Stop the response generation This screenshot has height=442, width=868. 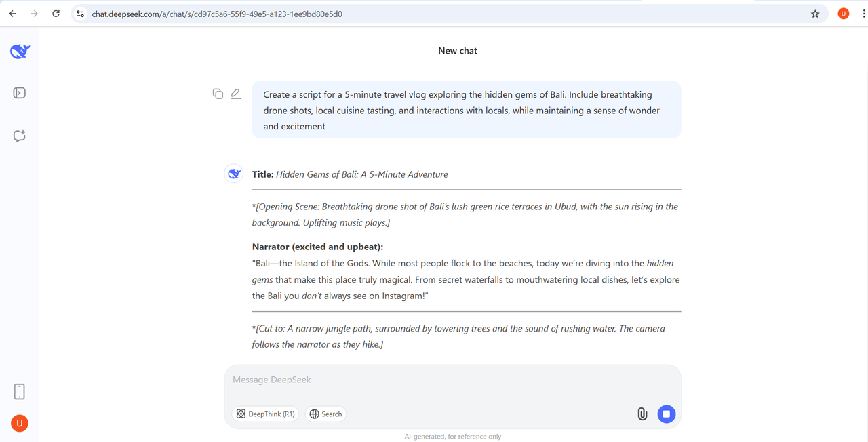[667, 414]
